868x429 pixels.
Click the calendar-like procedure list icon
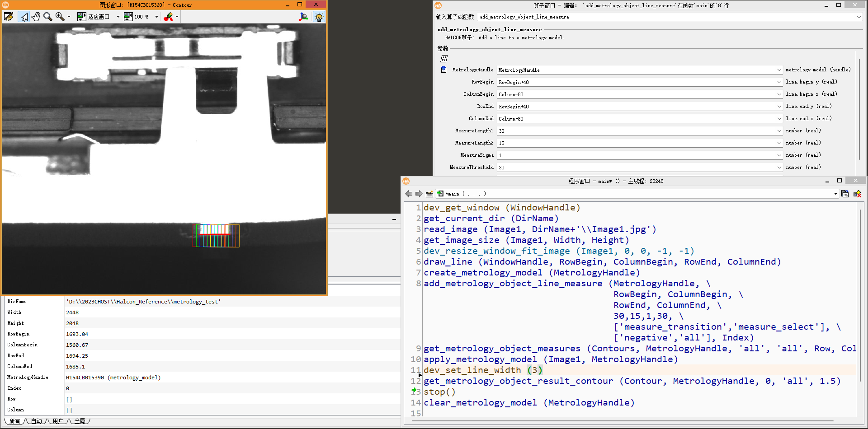(x=845, y=194)
